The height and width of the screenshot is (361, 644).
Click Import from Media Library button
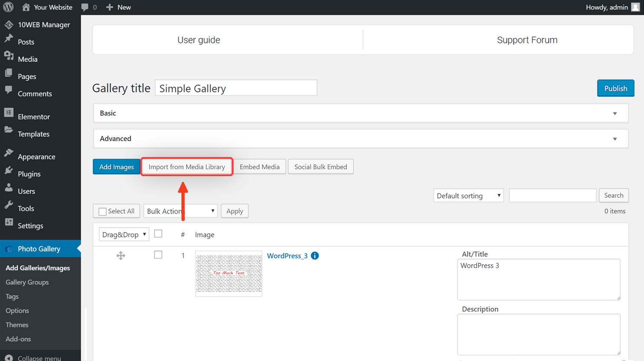click(187, 167)
